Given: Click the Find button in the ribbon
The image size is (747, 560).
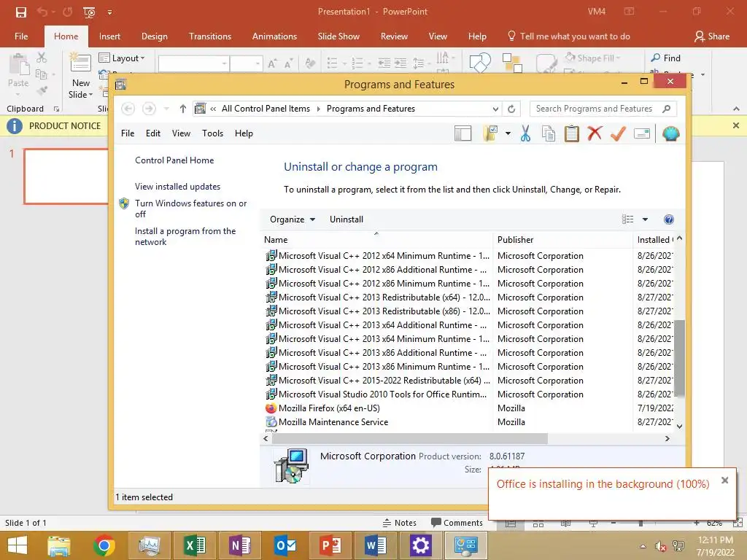Looking at the screenshot, I should click(666, 58).
